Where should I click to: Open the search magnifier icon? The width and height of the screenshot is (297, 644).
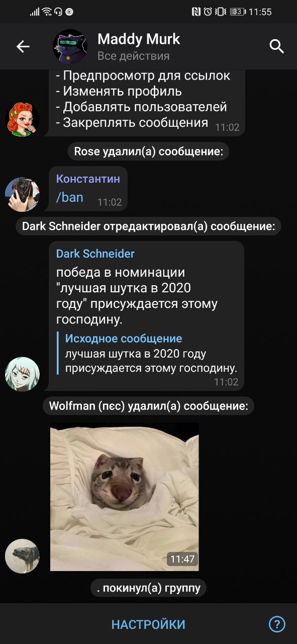(x=277, y=47)
